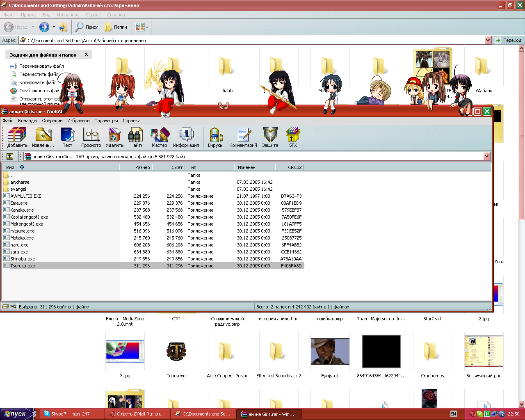The image size is (525, 420).
Task: Select Motoko.exe in the archive list
Action: [22, 238]
